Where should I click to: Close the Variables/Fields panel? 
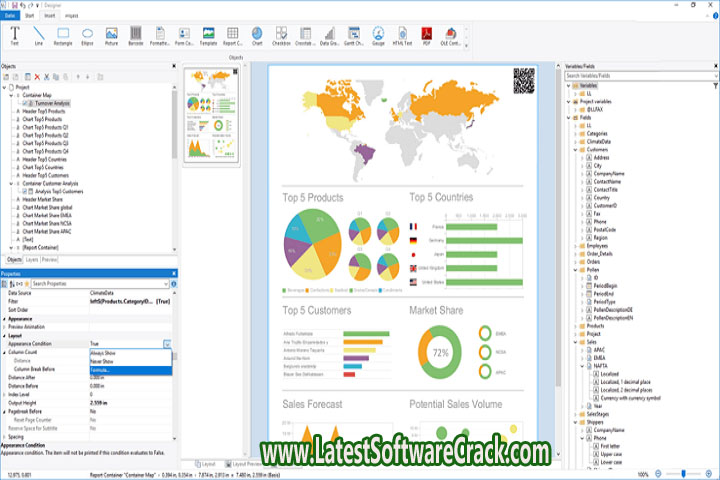click(715, 66)
